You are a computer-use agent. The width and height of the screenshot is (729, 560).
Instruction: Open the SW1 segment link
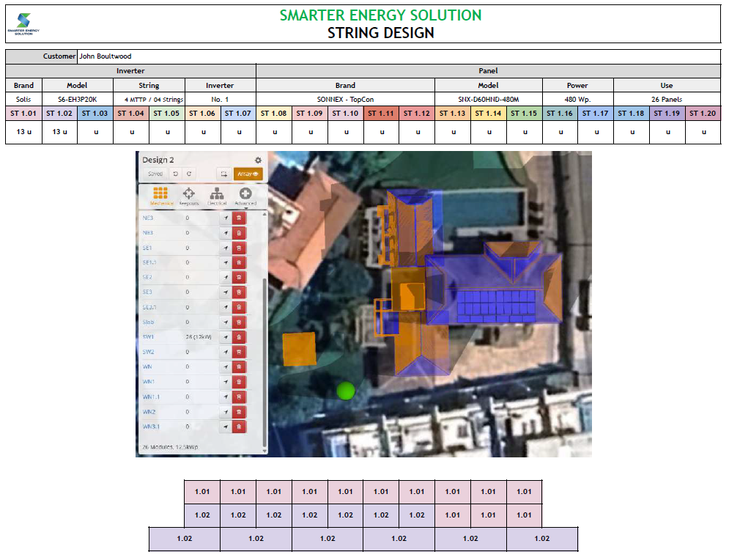148,337
